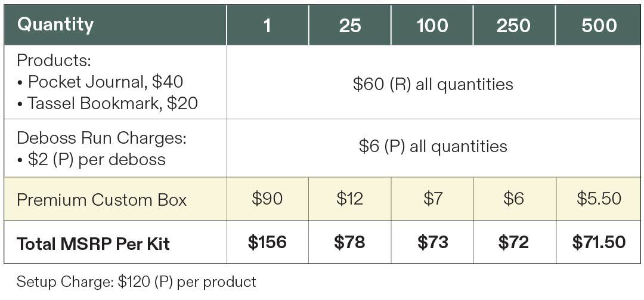This screenshot has width=644, height=300.
Task: Select the quantity 100 column header
Action: [x=432, y=24]
